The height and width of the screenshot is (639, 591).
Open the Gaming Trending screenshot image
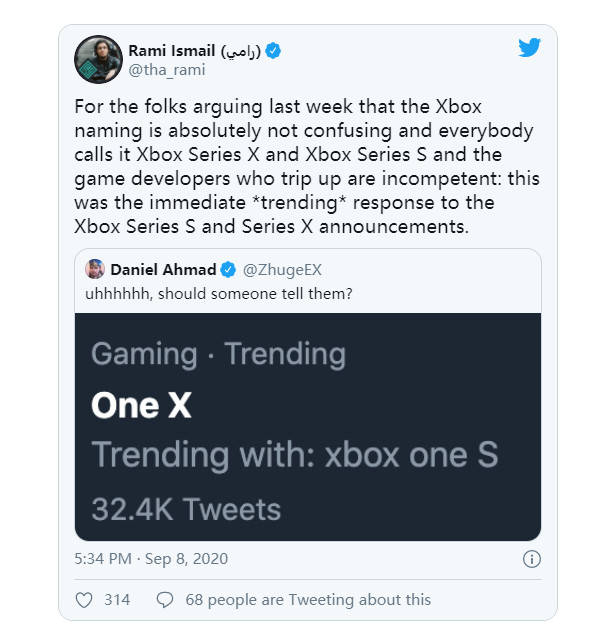point(308,427)
